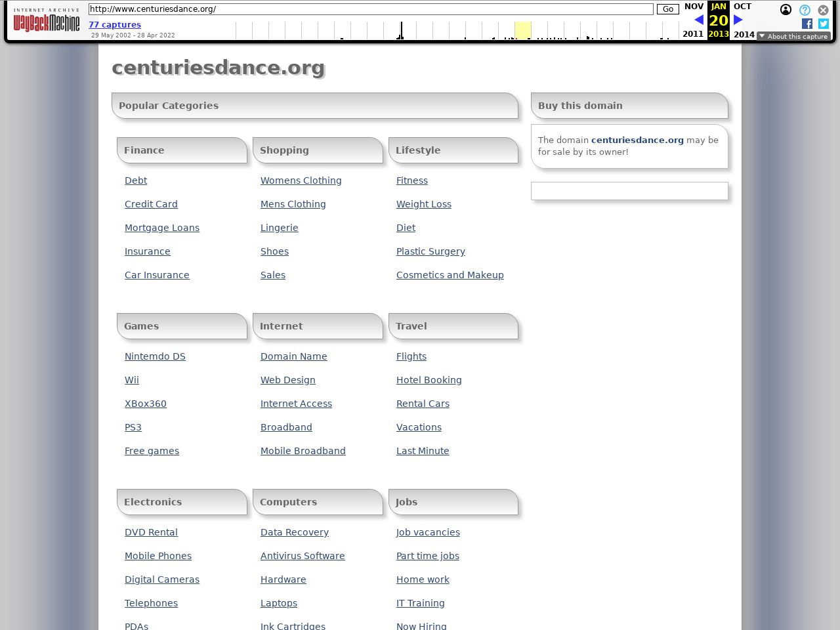This screenshot has width=840, height=630.
Task: Open the Mortgage Loans link
Action: [x=162, y=228]
